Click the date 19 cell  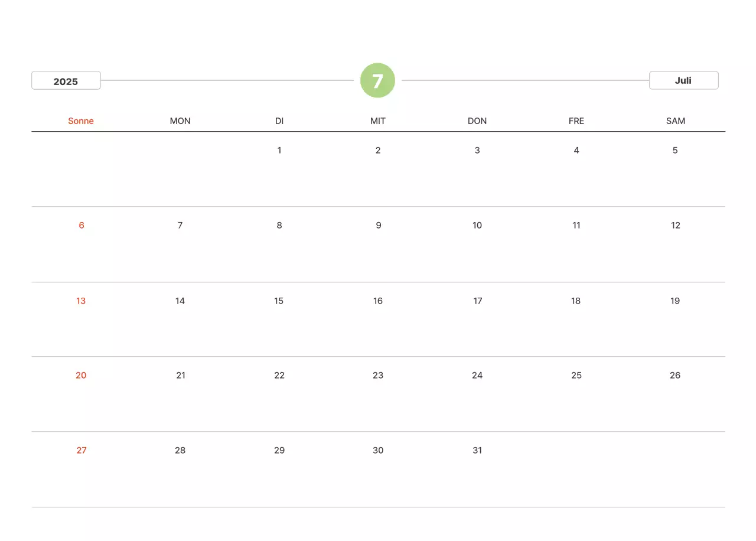pyautogui.click(x=675, y=301)
